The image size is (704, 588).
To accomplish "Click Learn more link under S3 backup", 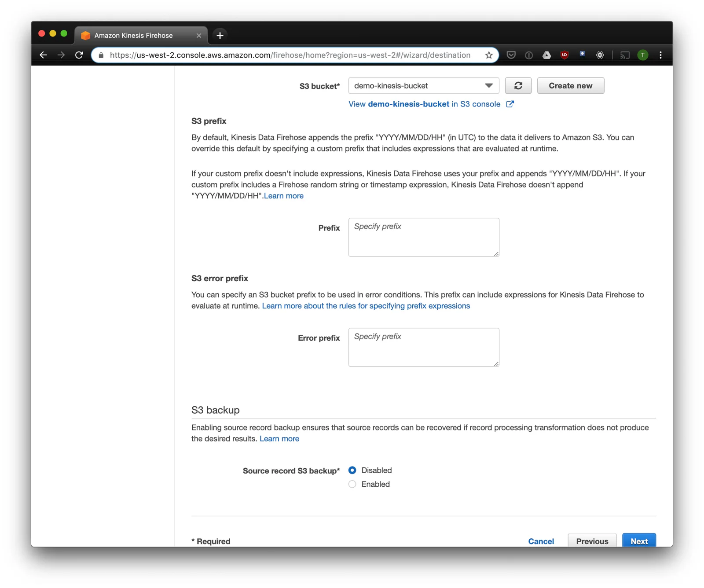I will click(279, 439).
